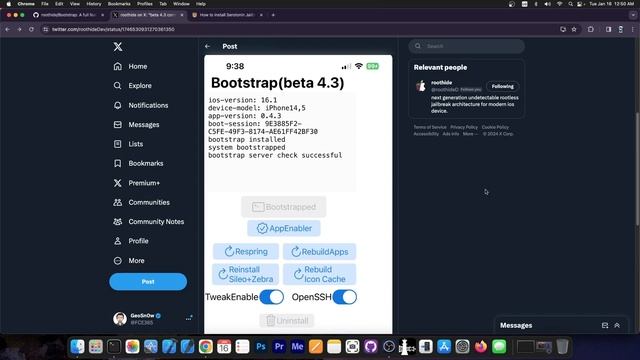
Task: Click RebuildApps in the screenshot image
Action: tap(320, 251)
